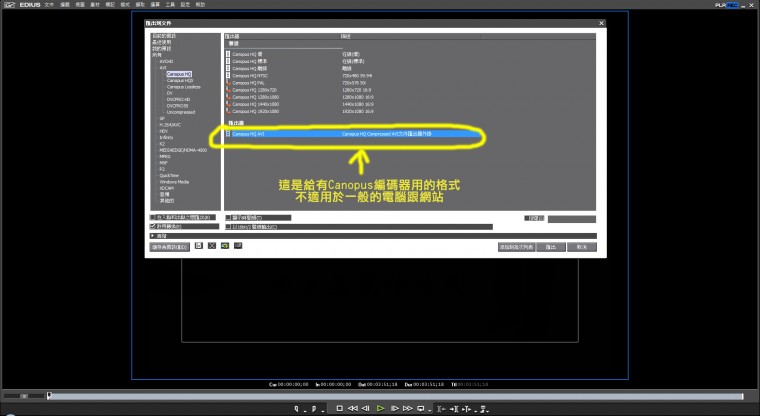Screen dimensions: 760x416
Task: Open the first menu after EDIUS logo
Action: pyautogui.click(x=49, y=4)
